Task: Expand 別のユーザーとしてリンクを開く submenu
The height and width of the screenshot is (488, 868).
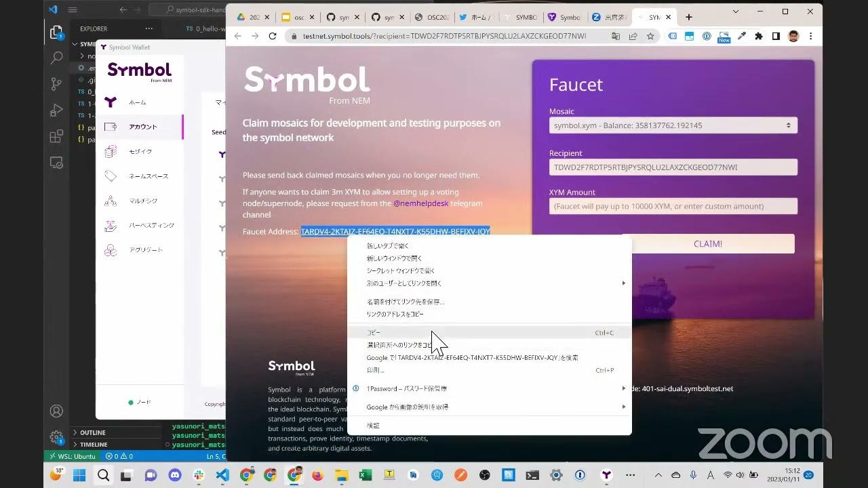Action: click(x=490, y=283)
